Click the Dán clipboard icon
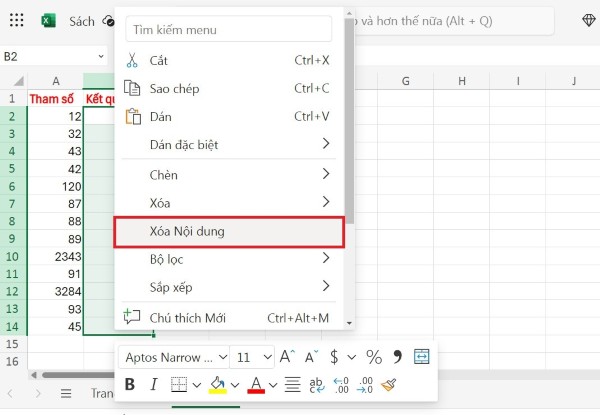 [x=133, y=117]
